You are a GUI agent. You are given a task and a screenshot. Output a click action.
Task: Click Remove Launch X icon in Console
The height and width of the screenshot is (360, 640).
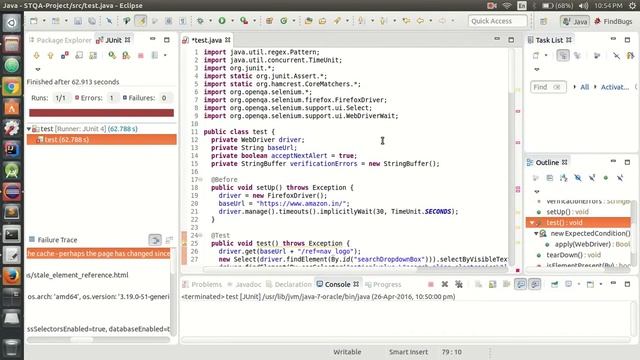pos(445,284)
